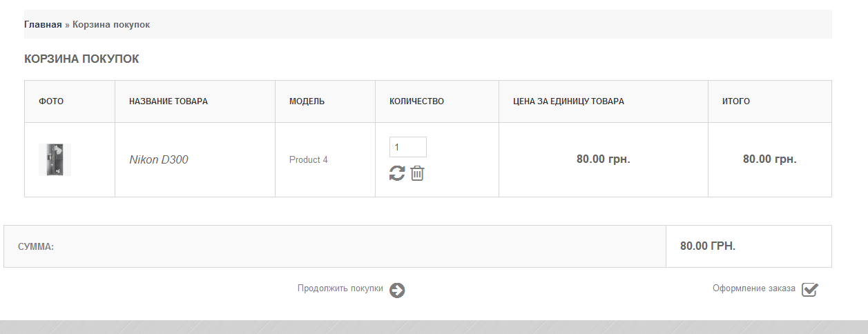Click the МОДЕЛЬ column header
The width and height of the screenshot is (868, 334).
(x=307, y=101)
